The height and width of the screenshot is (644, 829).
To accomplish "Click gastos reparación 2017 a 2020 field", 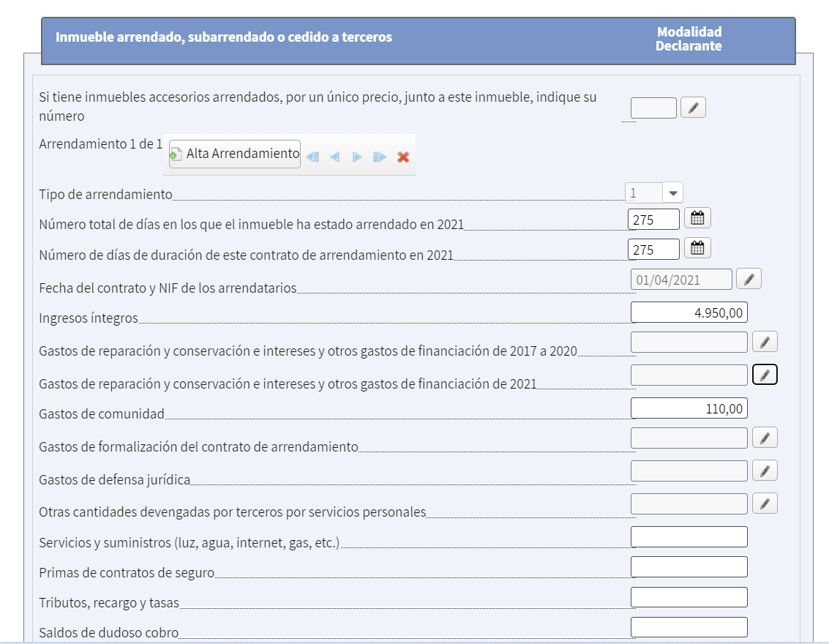I will point(689,342).
